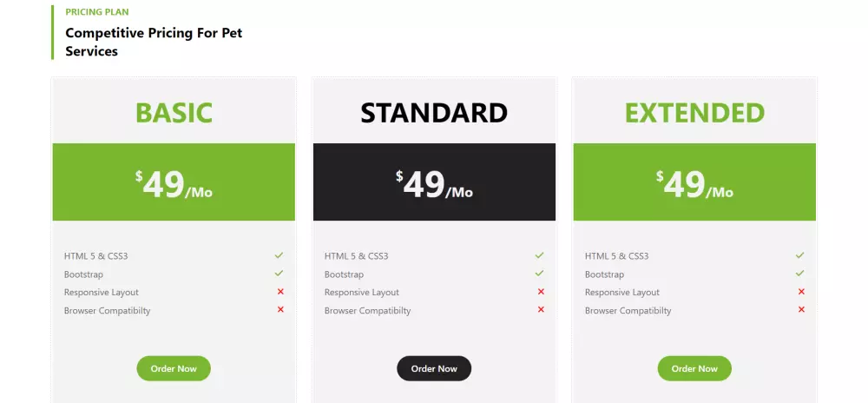Click the Extended plan Bootstrap checkmark icon
The height and width of the screenshot is (403, 868).
[x=800, y=274]
